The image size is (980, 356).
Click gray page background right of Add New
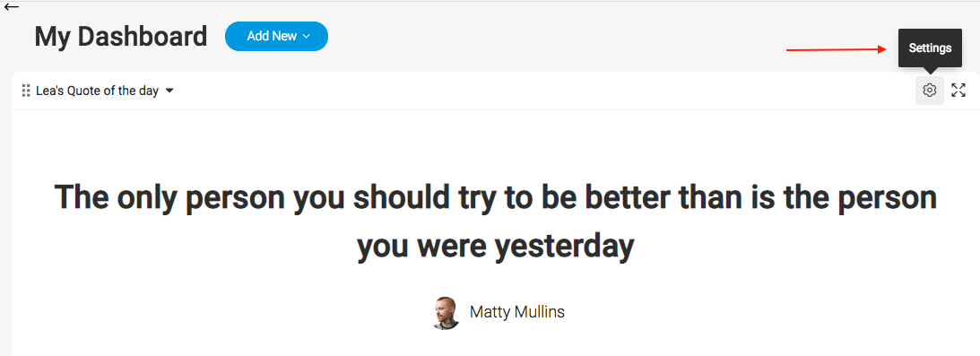pyautogui.click(x=550, y=36)
